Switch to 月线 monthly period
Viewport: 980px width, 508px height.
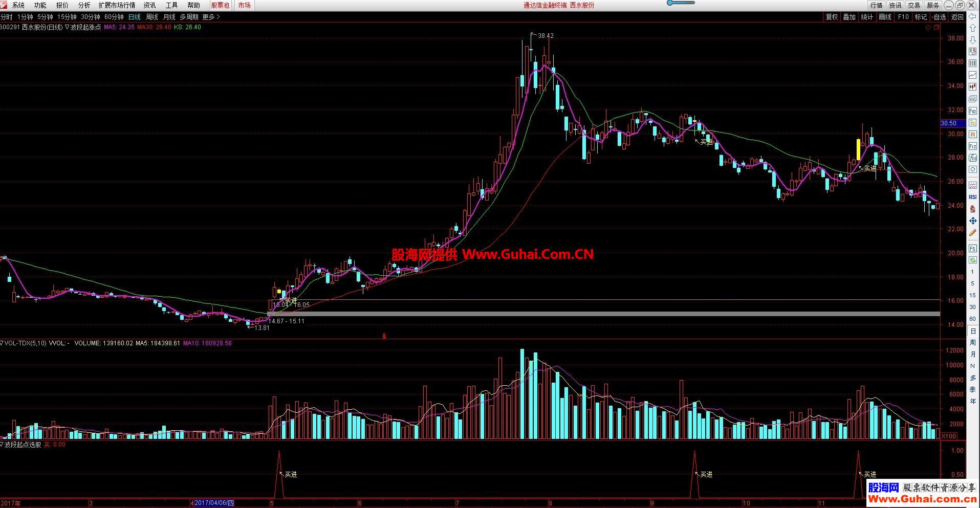(x=169, y=17)
